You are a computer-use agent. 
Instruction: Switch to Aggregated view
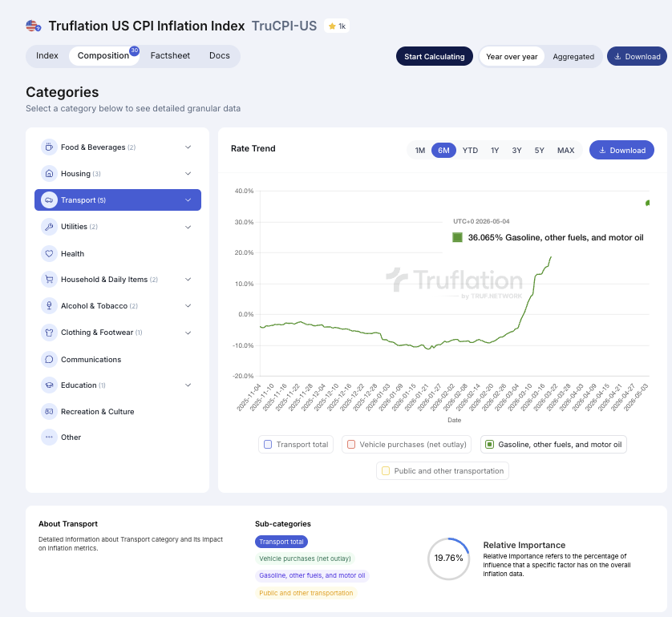pos(573,57)
